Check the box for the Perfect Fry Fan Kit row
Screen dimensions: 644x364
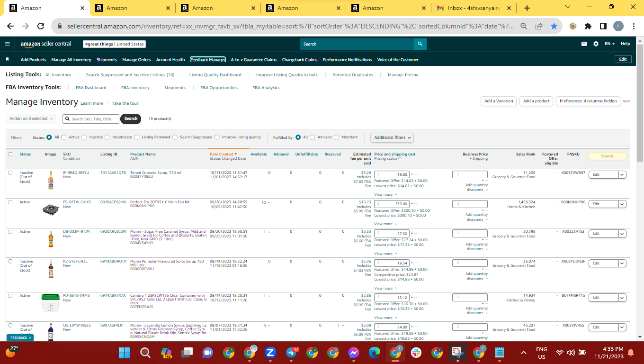pos(10,202)
